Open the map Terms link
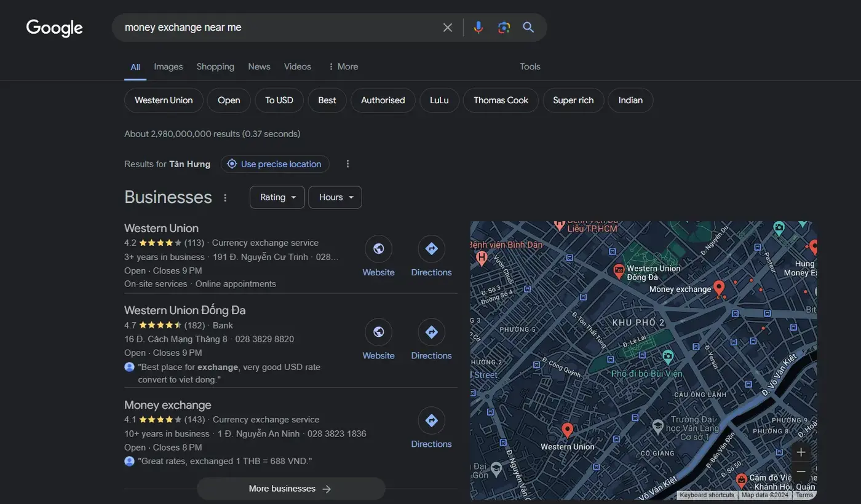861x504 pixels. tap(804, 495)
